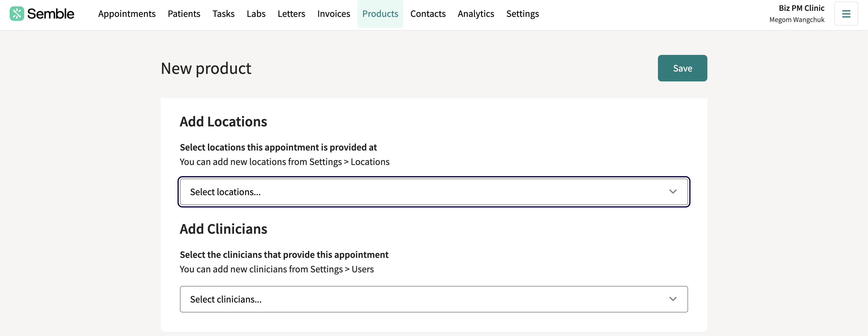Open the Contacts page
This screenshot has width=868, height=336.
[x=428, y=14]
